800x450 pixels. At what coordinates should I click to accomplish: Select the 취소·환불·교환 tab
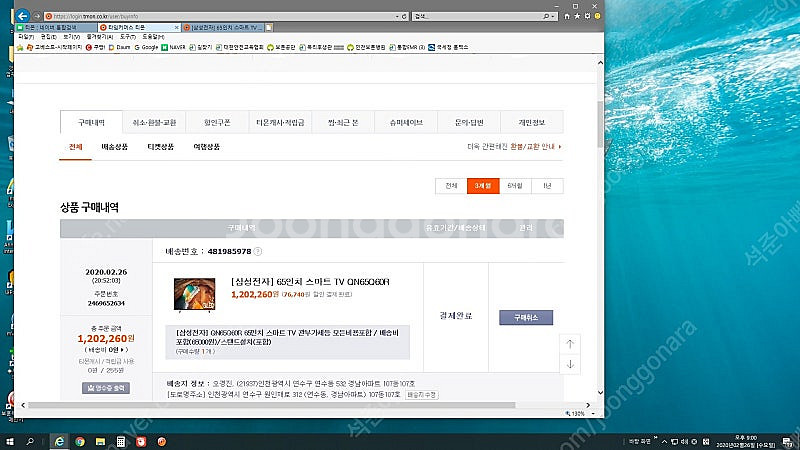pyautogui.click(x=154, y=122)
